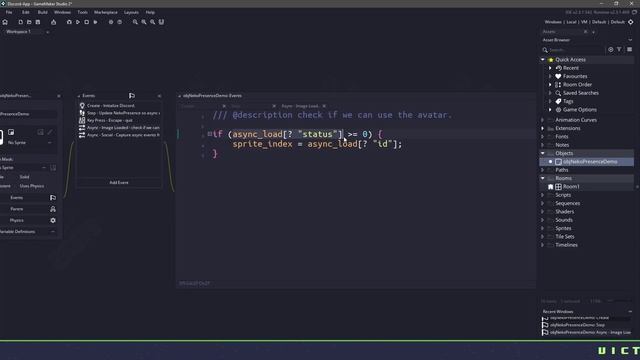
Task: Select the Async - Social event
Action: (x=119, y=135)
